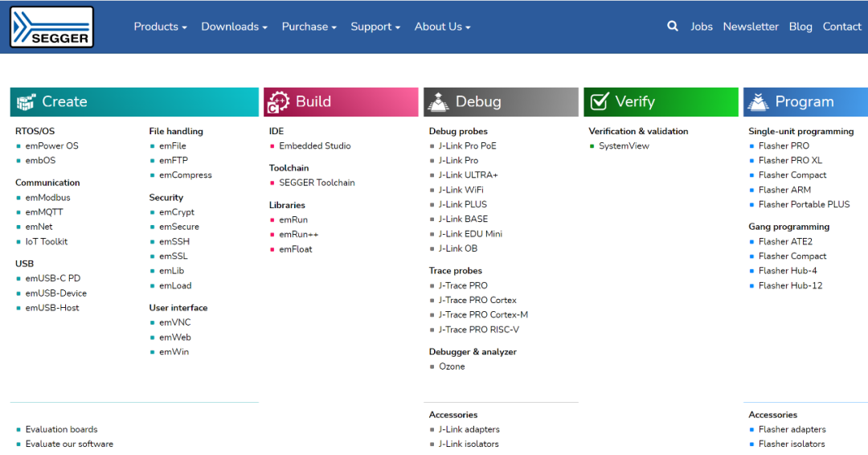Open the emFloat link
The width and height of the screenshot is (868, 455).
(x=296, y=249)
